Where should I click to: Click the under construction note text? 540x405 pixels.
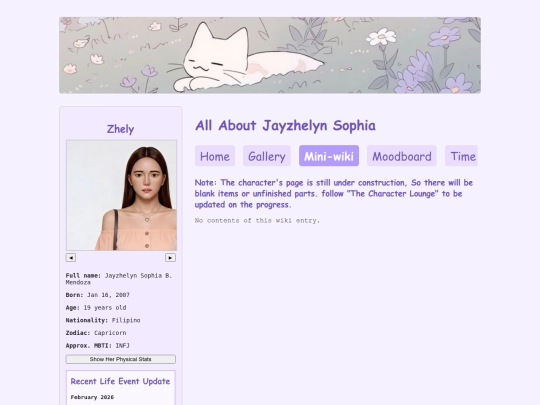click(333, 194)
